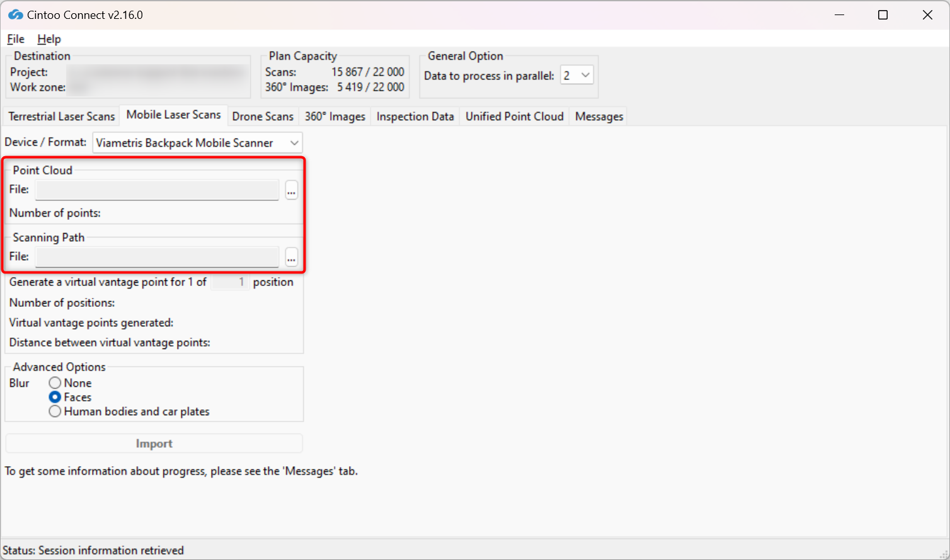View the Messages tab
This screenshot has height=560, width=950.
(x=599, y=117)
